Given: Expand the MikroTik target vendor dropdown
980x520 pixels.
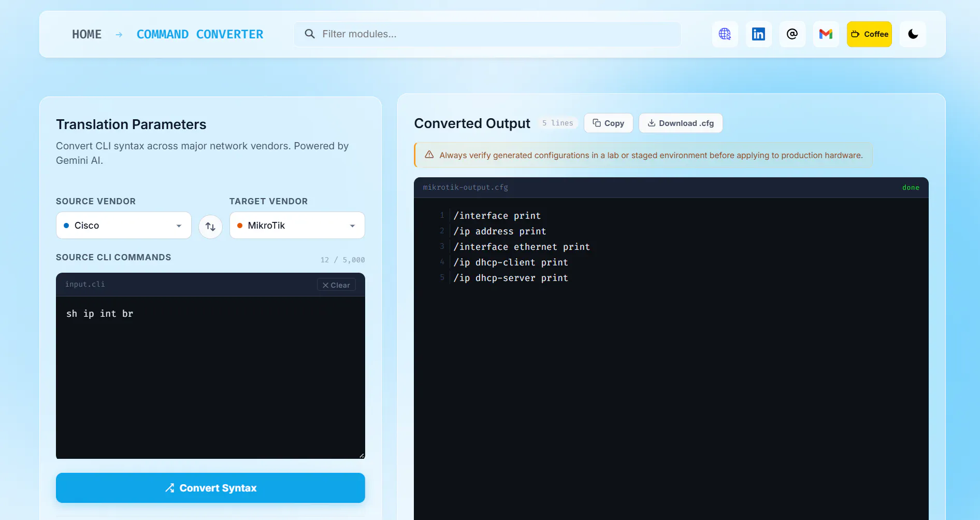Looking at the screenshot, I should [x=297, y=226].
